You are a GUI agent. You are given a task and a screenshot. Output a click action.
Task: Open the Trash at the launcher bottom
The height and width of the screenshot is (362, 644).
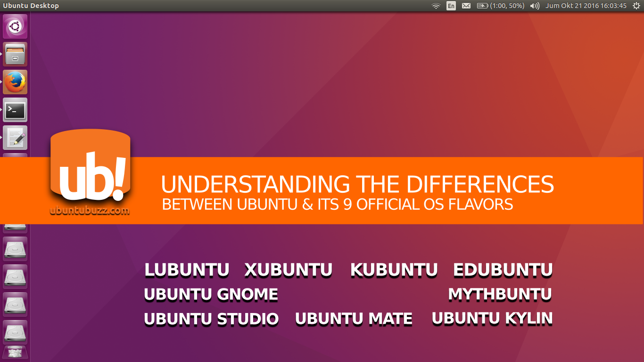coord(15,352)
